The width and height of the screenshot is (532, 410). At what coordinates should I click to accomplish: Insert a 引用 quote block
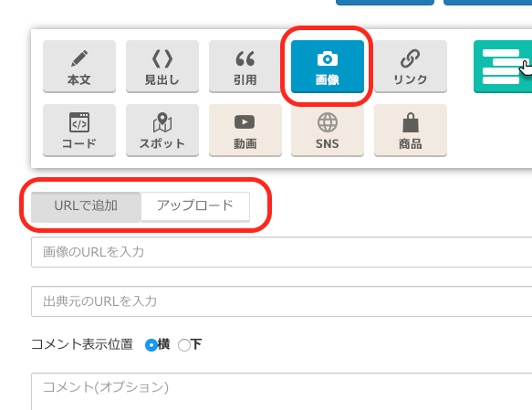point(245,66)
